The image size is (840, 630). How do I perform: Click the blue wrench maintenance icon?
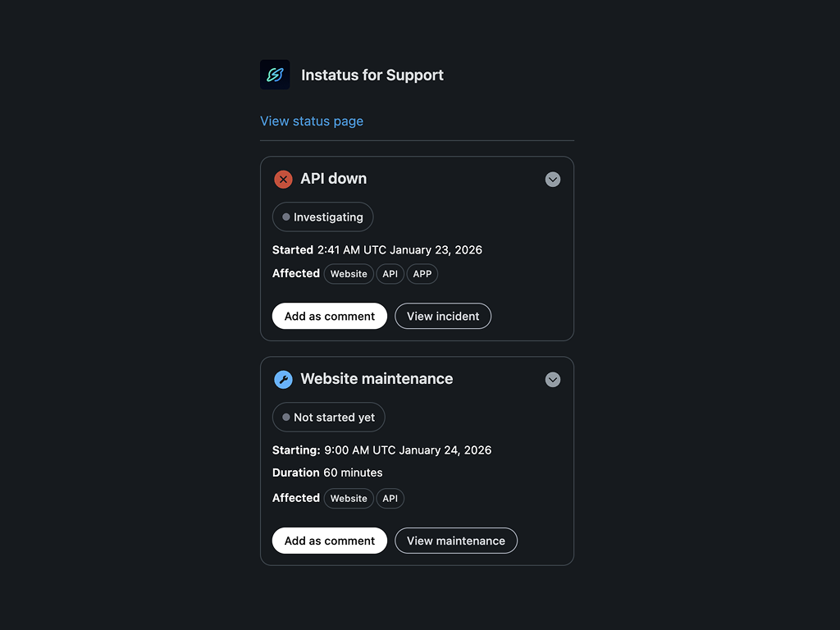pyautogui.click(x=283, y=379)
